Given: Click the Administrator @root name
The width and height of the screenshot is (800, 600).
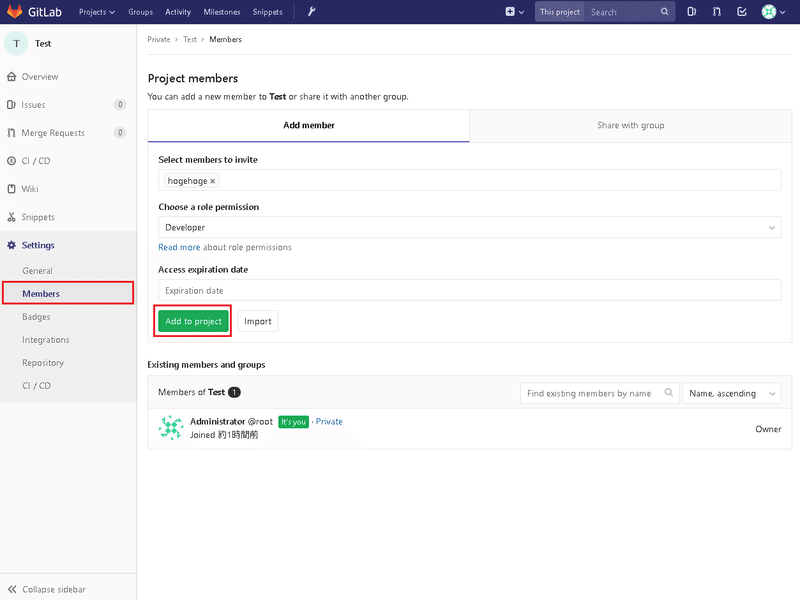Looking at the screenshot, I should (x=231, y=421).
